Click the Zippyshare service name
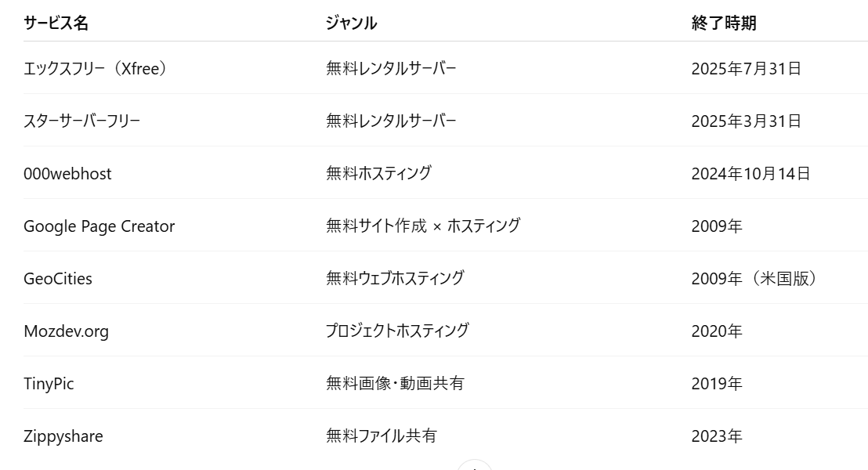Screen dimensions: 868x470 point(63,436)
